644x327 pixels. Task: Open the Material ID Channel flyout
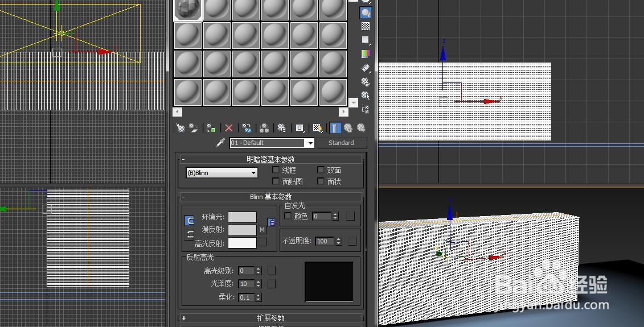click(x=300, y=128)
